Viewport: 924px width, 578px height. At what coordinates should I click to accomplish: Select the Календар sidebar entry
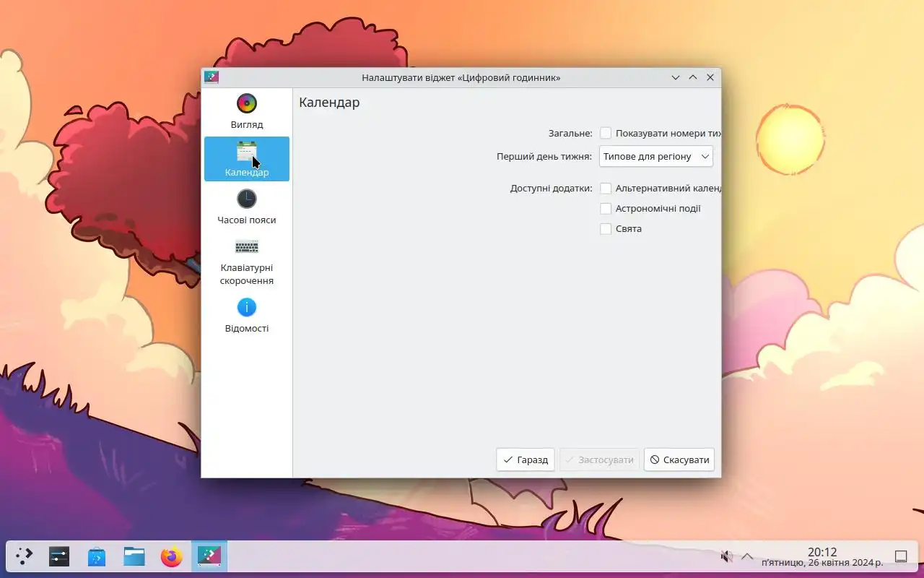tap(247, 159)
